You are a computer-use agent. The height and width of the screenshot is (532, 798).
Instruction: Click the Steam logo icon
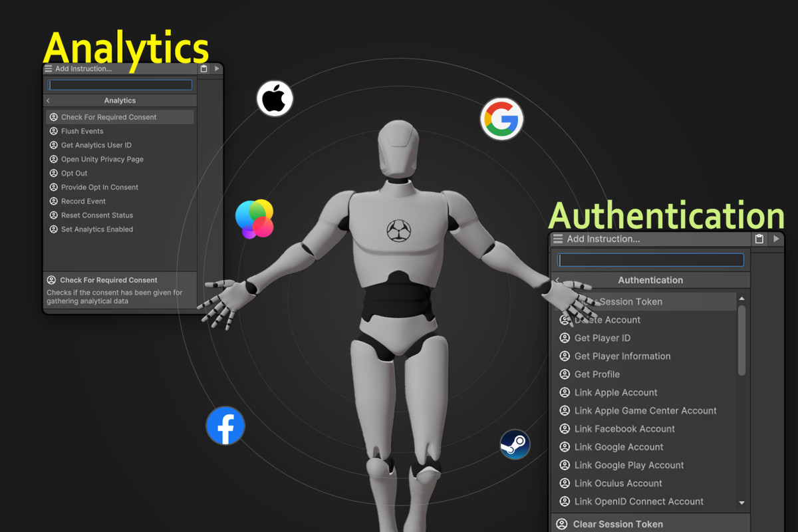tap(515, 444)
